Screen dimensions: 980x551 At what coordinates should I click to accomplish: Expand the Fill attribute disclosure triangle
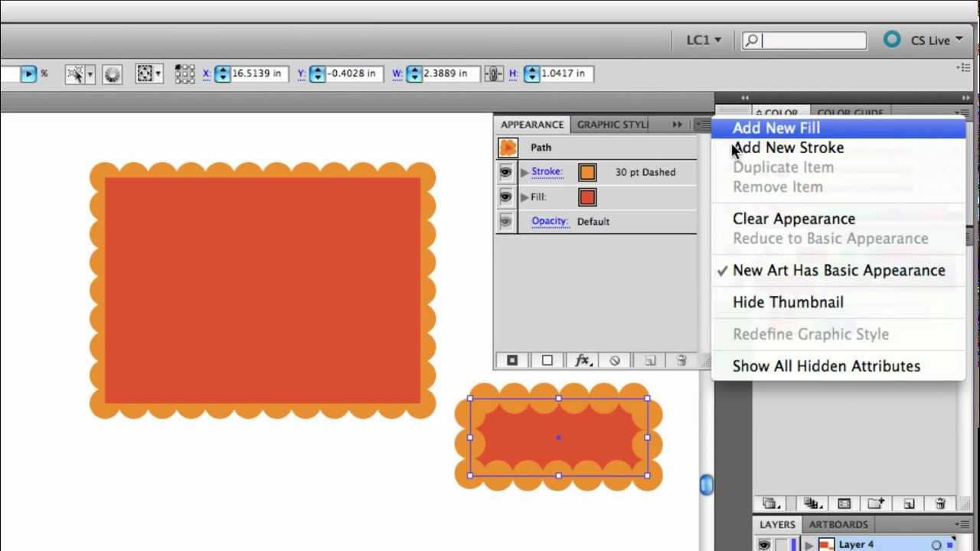coord(524,197)
